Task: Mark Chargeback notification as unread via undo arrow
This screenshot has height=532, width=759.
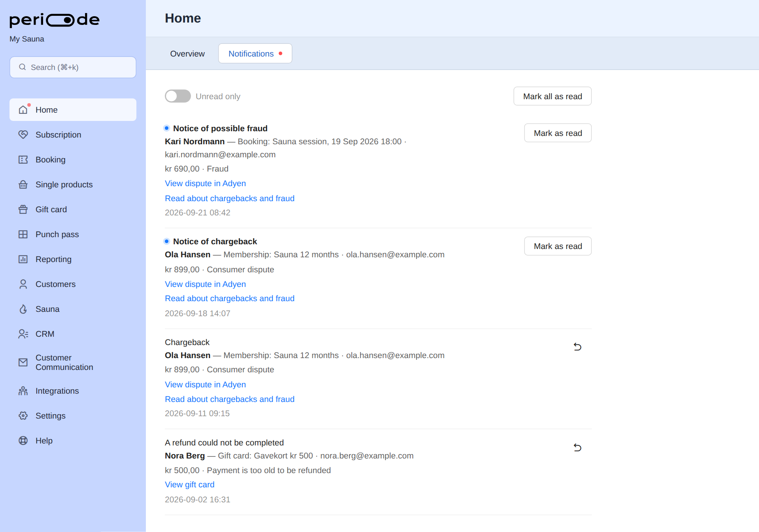Action: [578, 347]
